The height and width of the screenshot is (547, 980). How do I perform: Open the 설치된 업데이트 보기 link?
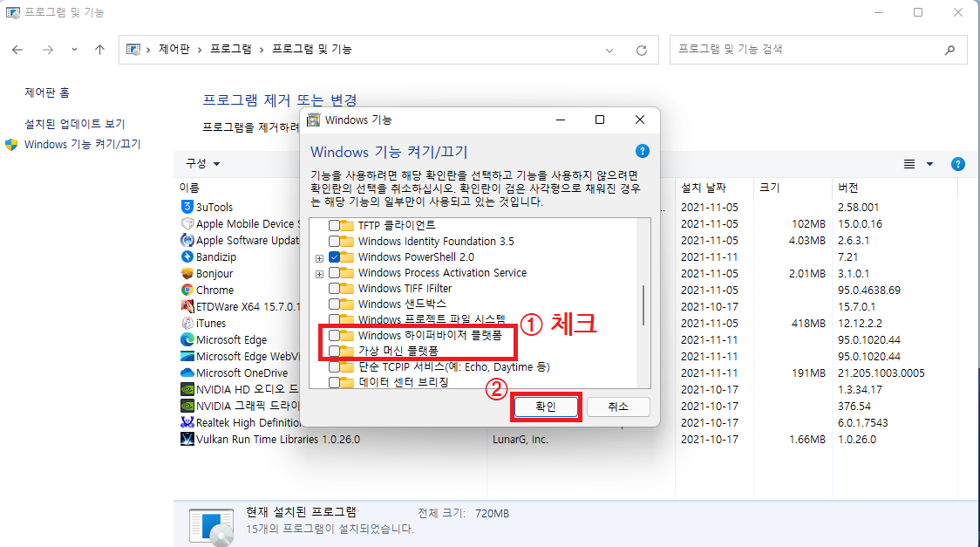point(75,124)
